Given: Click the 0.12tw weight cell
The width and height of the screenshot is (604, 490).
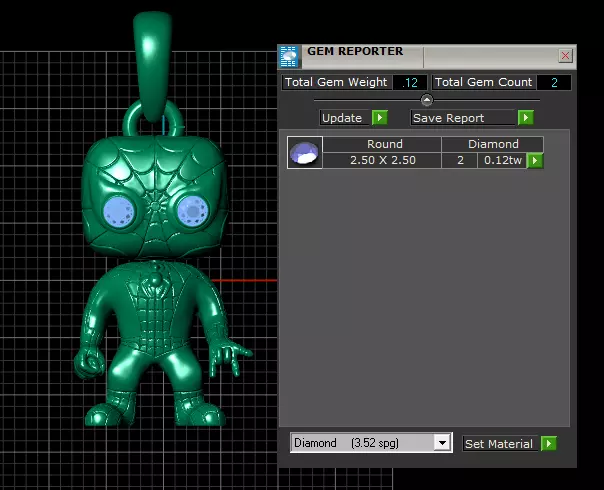Looking at the screenshot, I should 502,160.
